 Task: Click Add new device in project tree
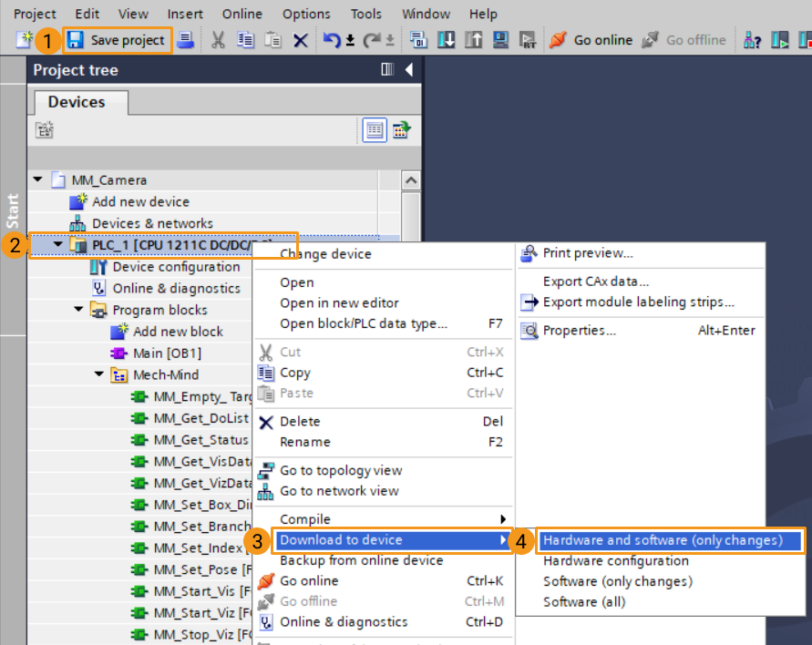[140, 201]
